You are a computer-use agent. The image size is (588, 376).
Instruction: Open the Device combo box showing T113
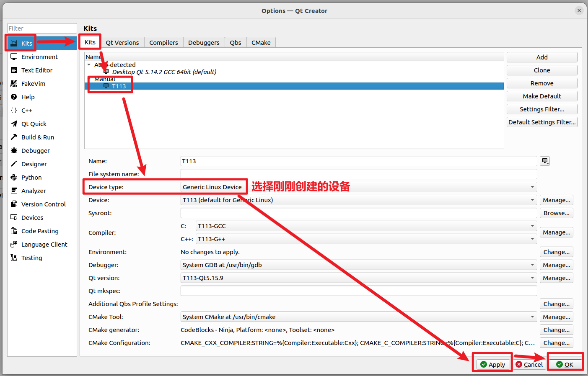pos(359,200)
